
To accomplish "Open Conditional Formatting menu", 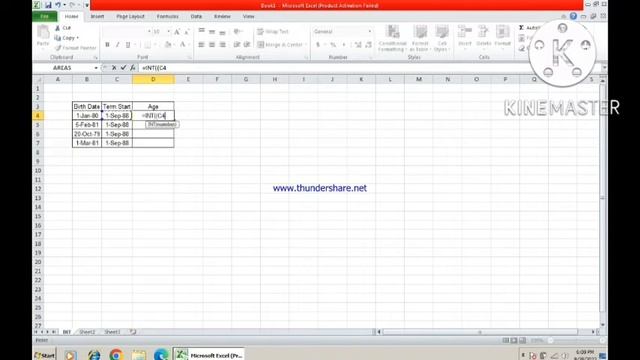I will [393, 38].
